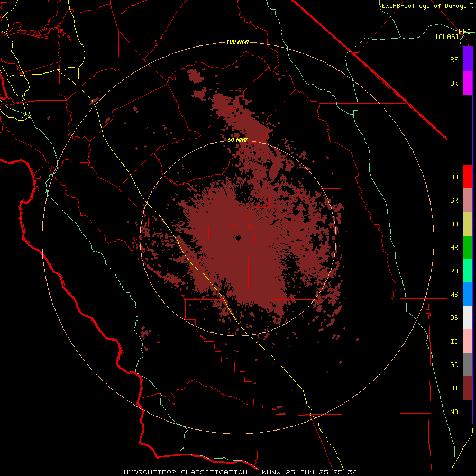The width and height of the screenshot is (476, 476).
Task: Click the BI legend label
Action: [x=454, y=388]
